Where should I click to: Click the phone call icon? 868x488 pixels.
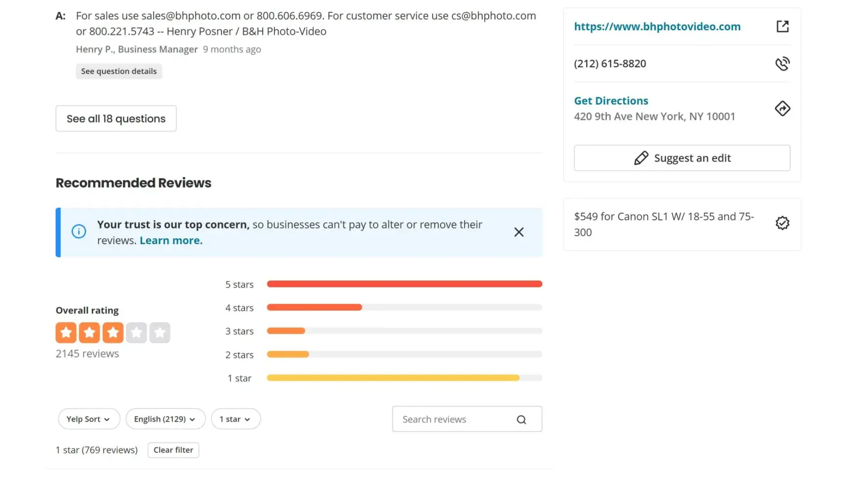pyautogui.click(x=782, y=64)
